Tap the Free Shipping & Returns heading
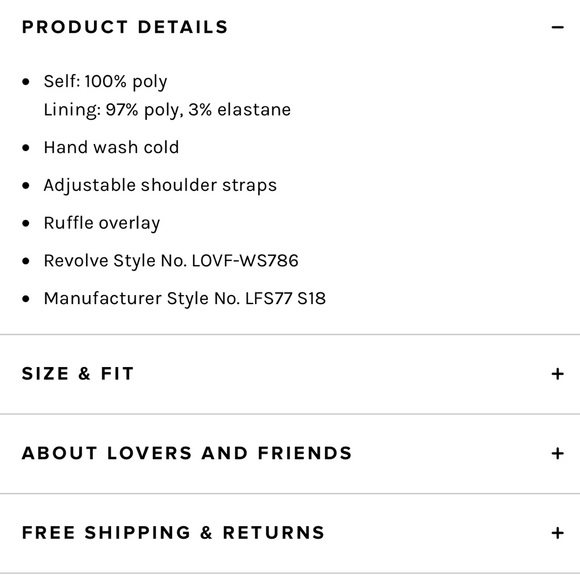Image resolution: width=580 pixels, height=580 pixels. pyautogui.click(x=173, y=533)
